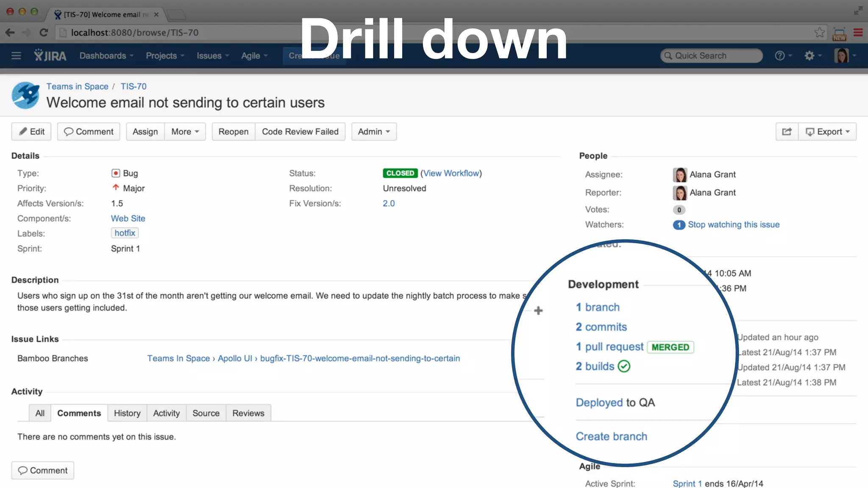Click the top Comment button
868x488 pixels.
[x=89, y=132]
